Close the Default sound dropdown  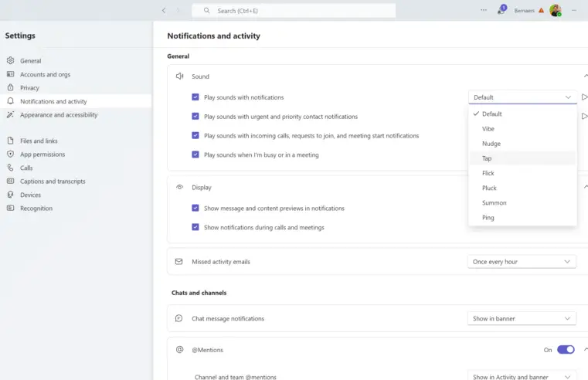(523, 97)
